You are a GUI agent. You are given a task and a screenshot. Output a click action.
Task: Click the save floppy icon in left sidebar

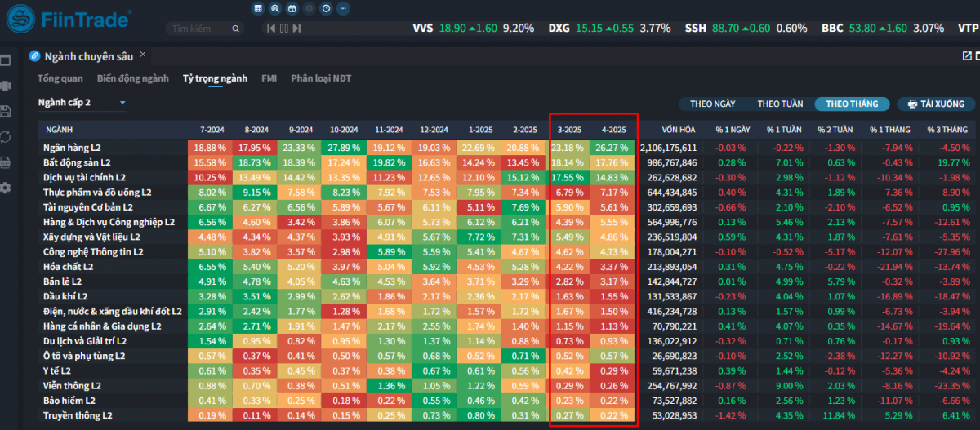coord(5,111)
